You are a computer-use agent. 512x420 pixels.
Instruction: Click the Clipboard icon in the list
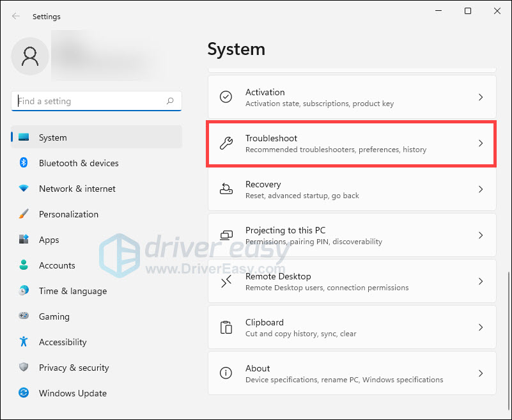tap(226, 327)
